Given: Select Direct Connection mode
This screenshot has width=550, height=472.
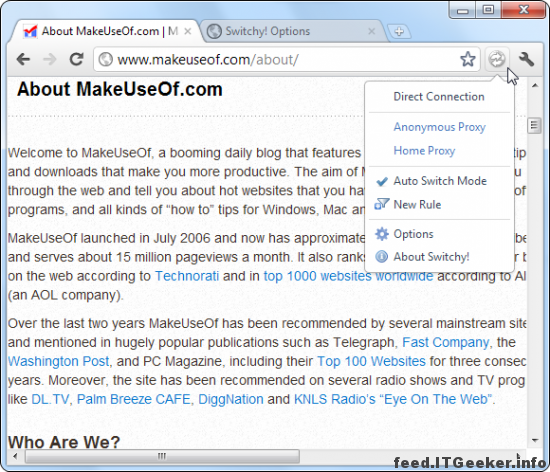Looking at the screenshot, I should tap(439, 96).
